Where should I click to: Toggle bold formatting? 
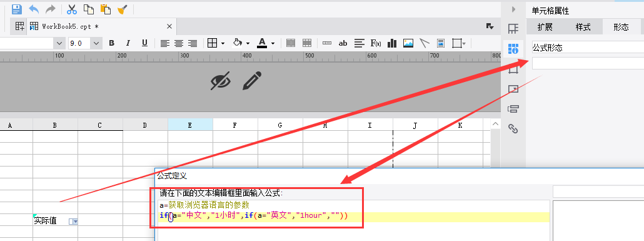[112, 43]
